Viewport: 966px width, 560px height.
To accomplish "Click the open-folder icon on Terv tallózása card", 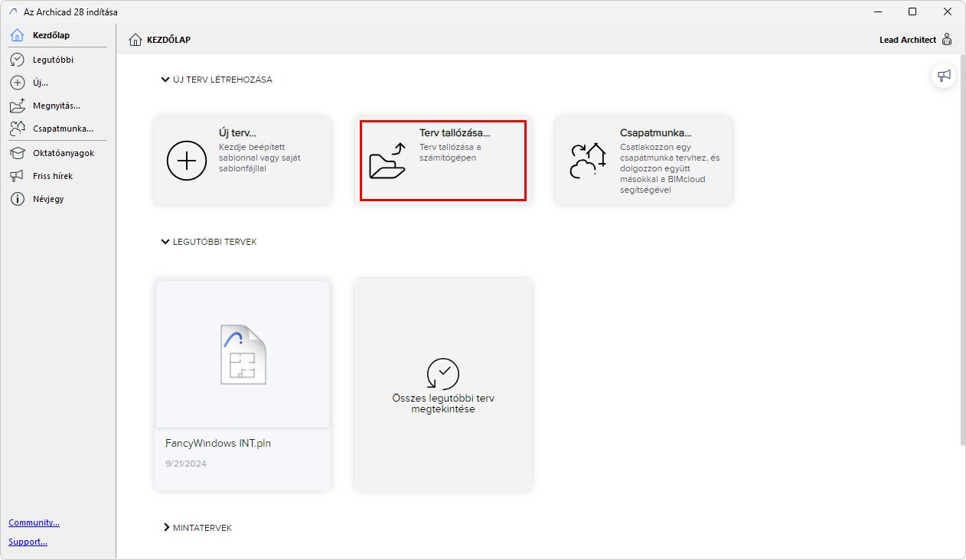I will point(387,161).
